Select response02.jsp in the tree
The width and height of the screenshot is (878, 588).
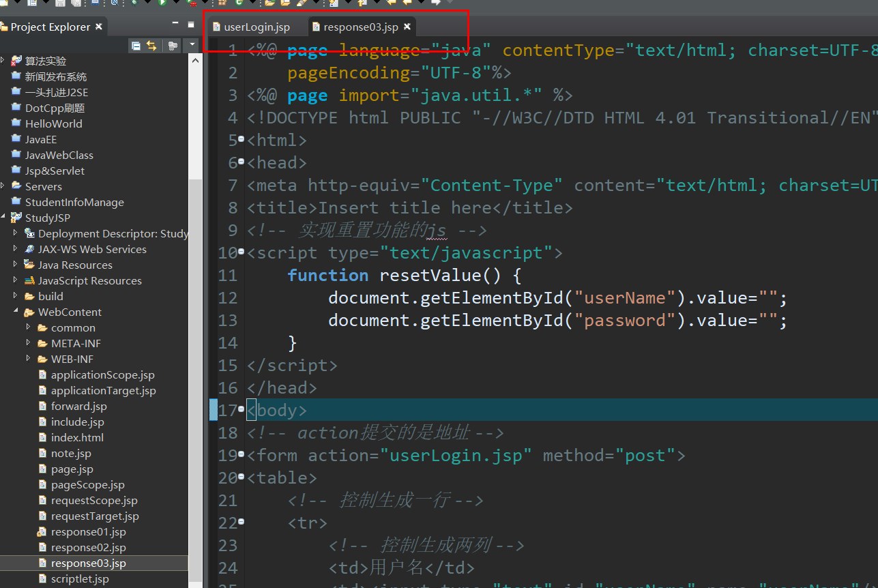click(89, 547)
